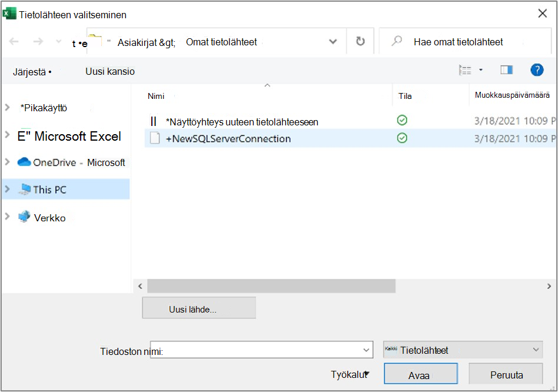This screenshot has height=392, width=558.
Task: Click the refresh icon beside address bar
Action: 360,42
